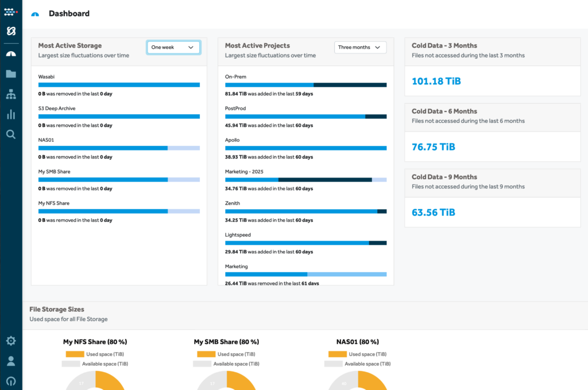Open the user profile icon in sidebar
The image size is (588, 390).
coord(11,361)
